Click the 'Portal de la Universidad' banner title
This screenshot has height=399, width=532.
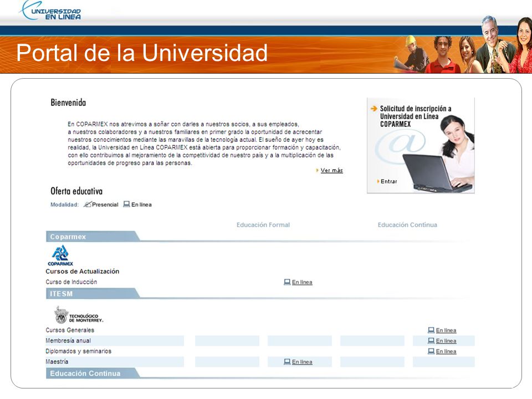142,53
